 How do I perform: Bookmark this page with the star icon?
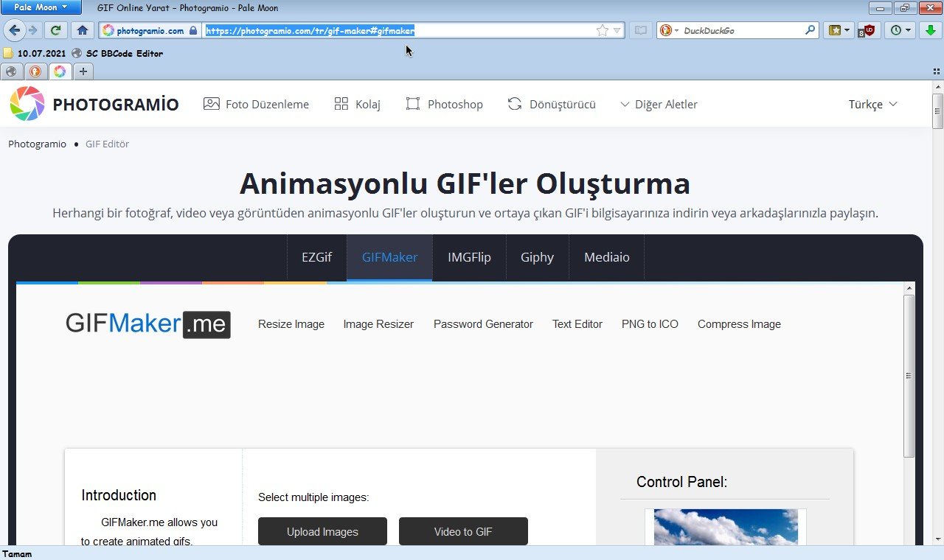tap(603, 30)
